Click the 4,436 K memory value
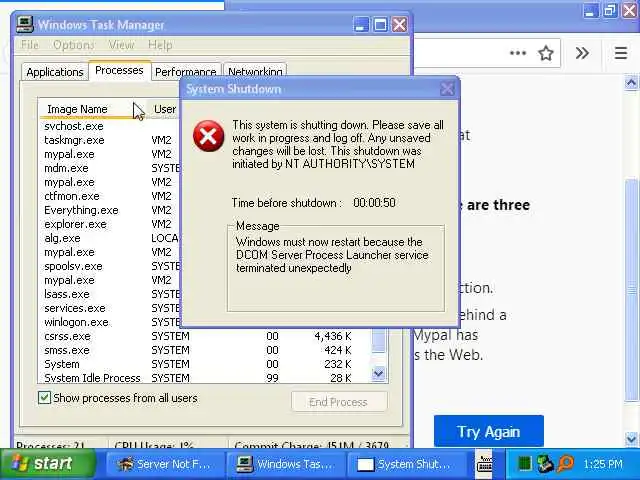The height and width of the screenshot is (480, 640). tap(333, 336)
